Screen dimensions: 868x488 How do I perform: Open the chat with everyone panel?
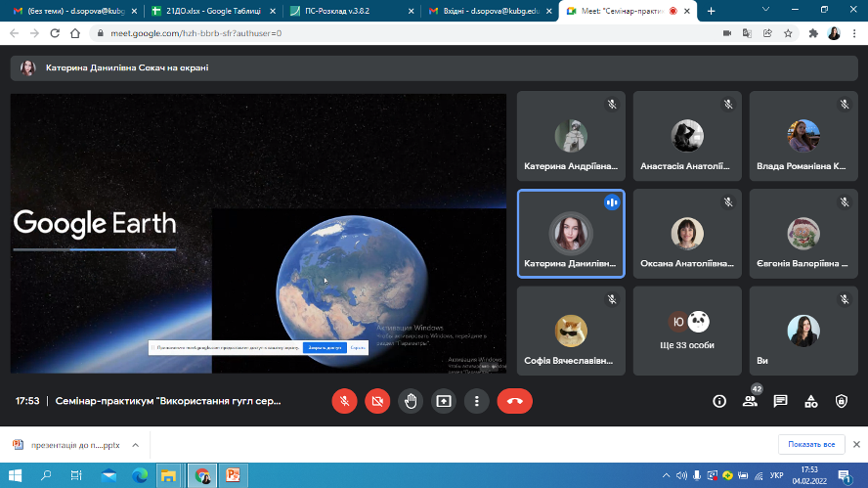click(x=780, y=401)
